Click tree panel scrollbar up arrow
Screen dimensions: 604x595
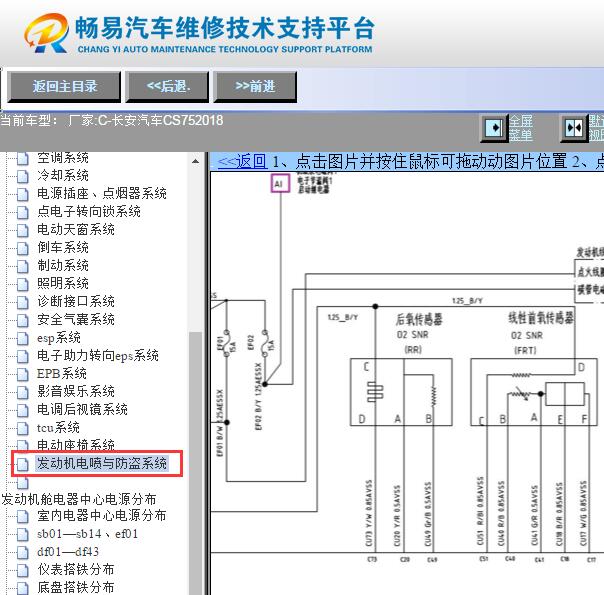pyautogui.click(x=195, y=161)
